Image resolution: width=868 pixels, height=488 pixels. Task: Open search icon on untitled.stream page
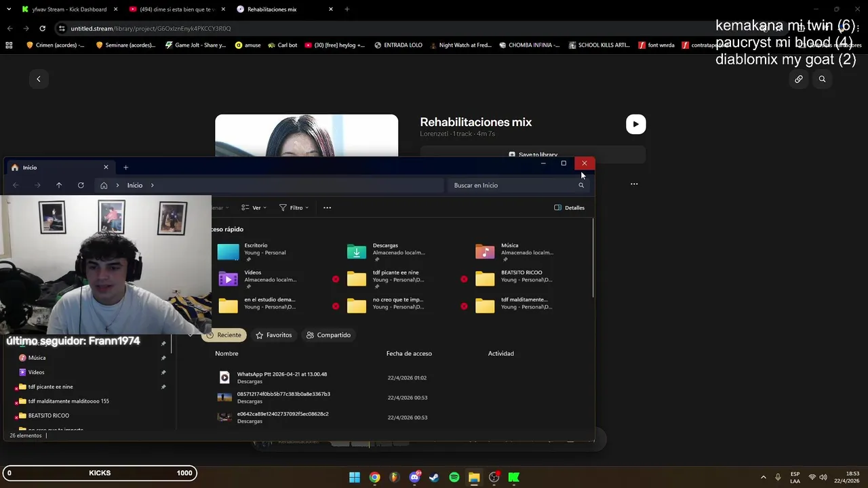point(822,79)
